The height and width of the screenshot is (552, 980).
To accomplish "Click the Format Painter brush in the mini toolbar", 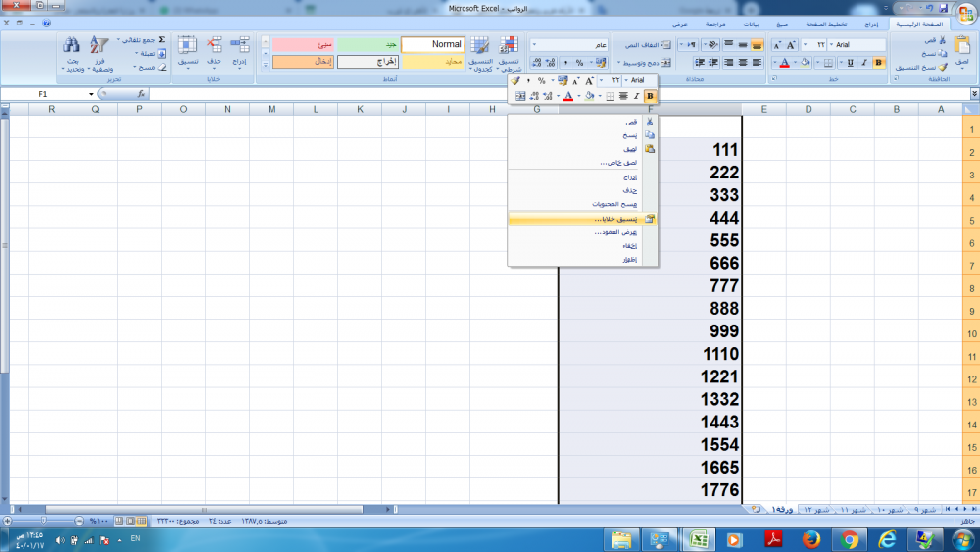I will [x=515, y=80].
